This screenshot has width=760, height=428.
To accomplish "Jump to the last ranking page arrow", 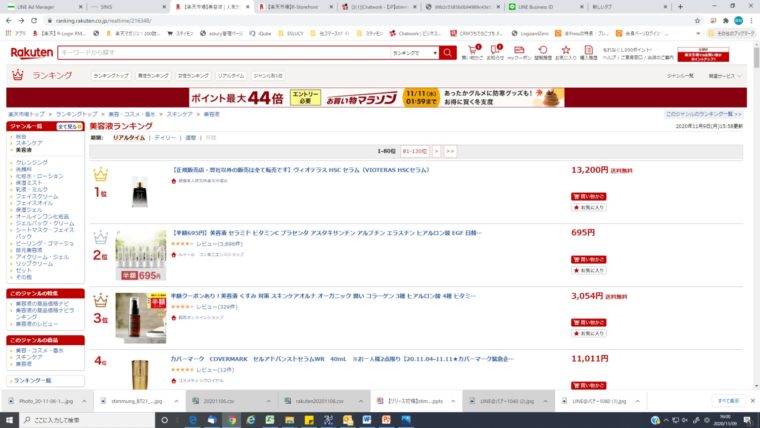I will (x=450, y=151).
